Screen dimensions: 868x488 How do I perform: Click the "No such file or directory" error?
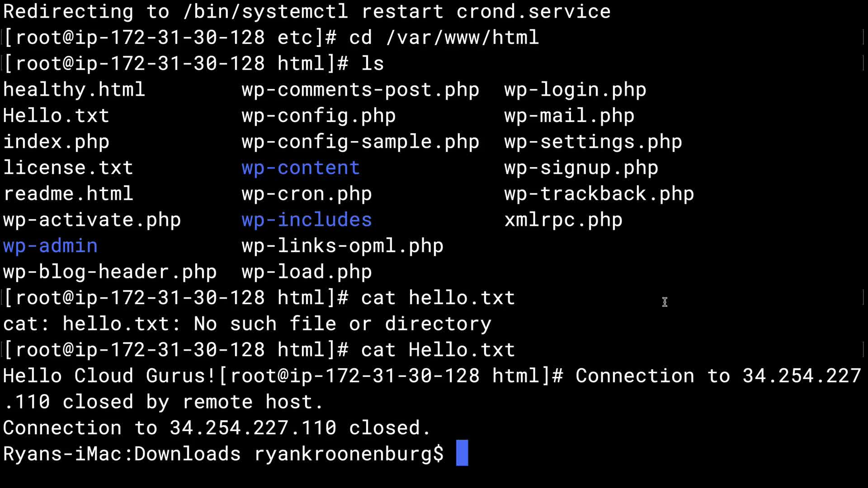pyautogui.click(x=342, y=324)
